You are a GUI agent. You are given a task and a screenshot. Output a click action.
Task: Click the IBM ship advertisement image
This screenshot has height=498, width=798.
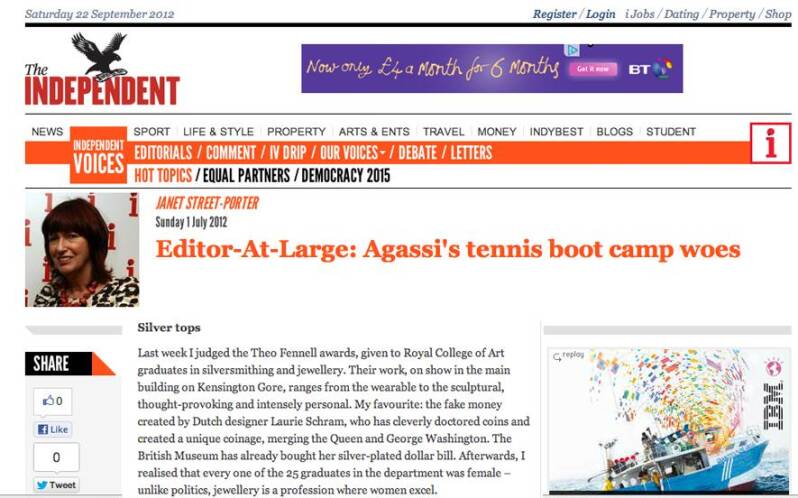pos(669,421)
